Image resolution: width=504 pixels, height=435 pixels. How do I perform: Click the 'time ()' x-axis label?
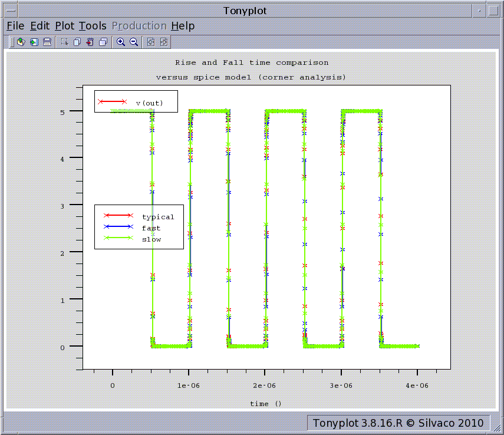click(x=265, y=404)
